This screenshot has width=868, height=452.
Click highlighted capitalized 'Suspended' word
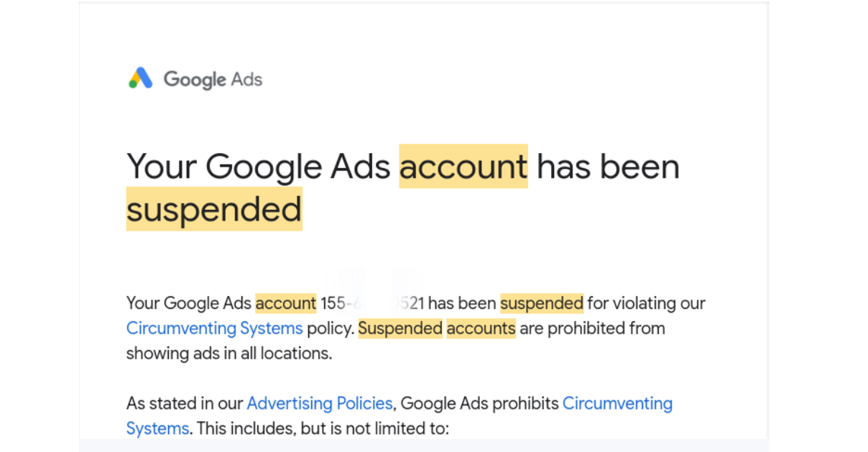pyautogui.click(x=400, y=328)
